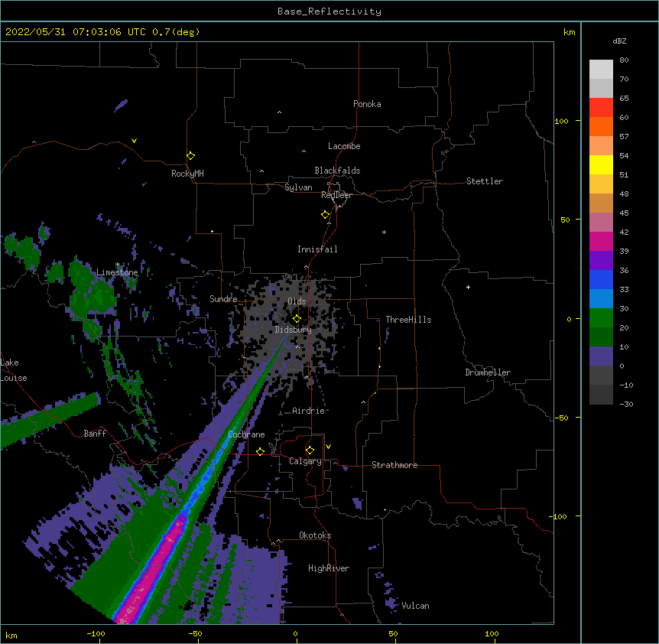This screenshot has width=659, height=644.
Task: Click the Blackfalds city label
Action: click(337, 171)
